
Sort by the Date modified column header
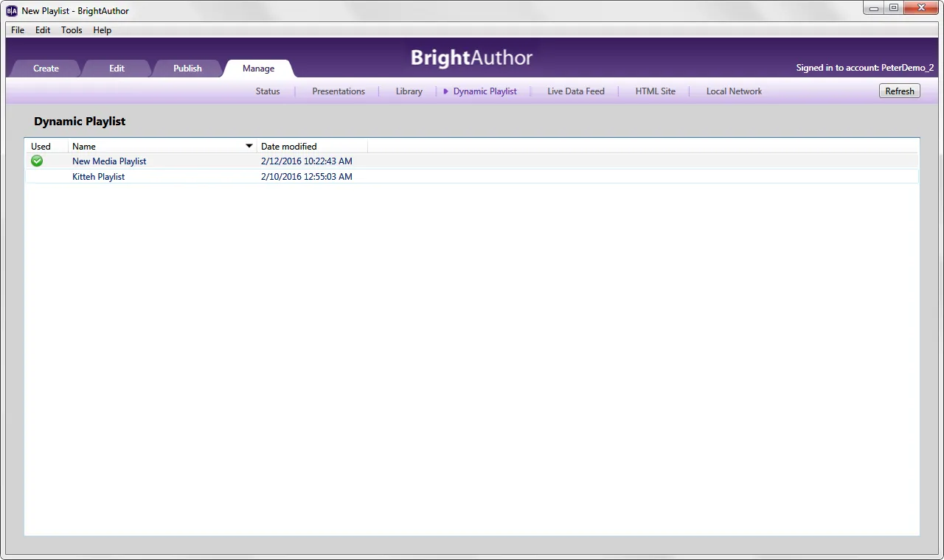(312, 146)
